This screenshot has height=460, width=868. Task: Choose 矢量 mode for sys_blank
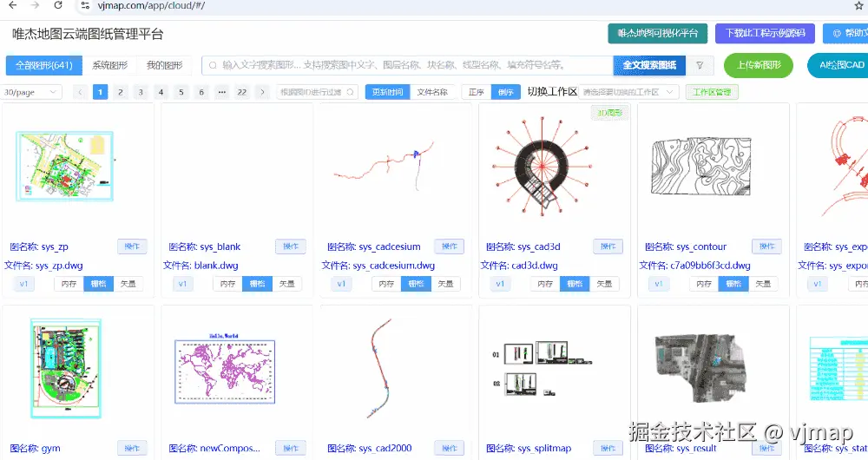(286, 284)
